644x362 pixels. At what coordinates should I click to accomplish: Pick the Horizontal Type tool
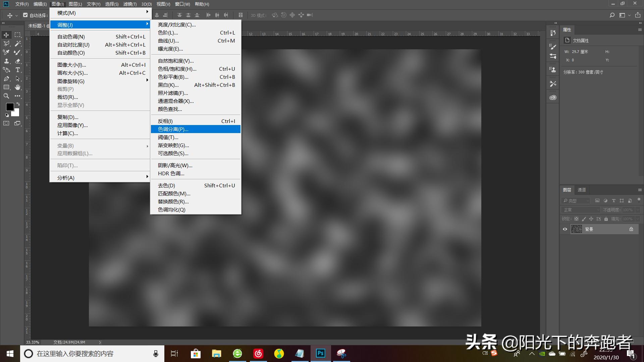coord(18,70)
